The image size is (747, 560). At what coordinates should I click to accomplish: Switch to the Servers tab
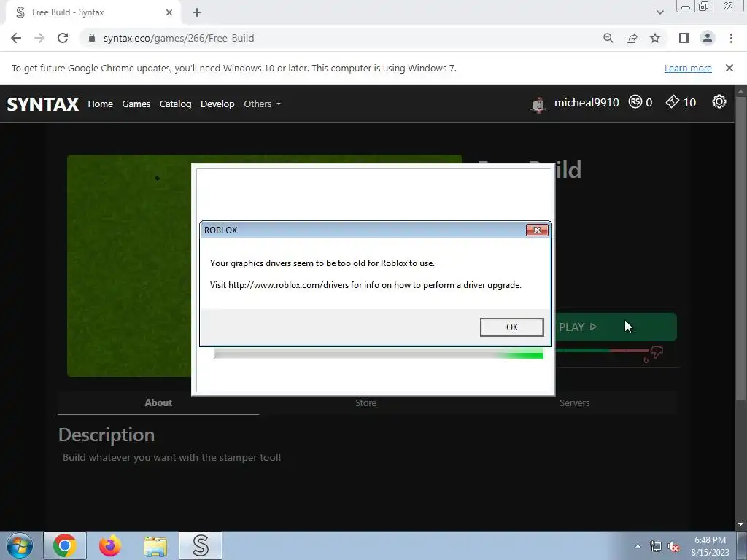574,402
